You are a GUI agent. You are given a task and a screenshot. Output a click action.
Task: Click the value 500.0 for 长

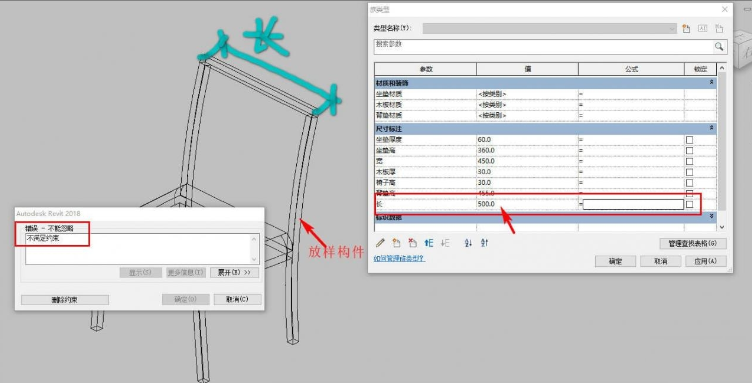click(486, 204)
